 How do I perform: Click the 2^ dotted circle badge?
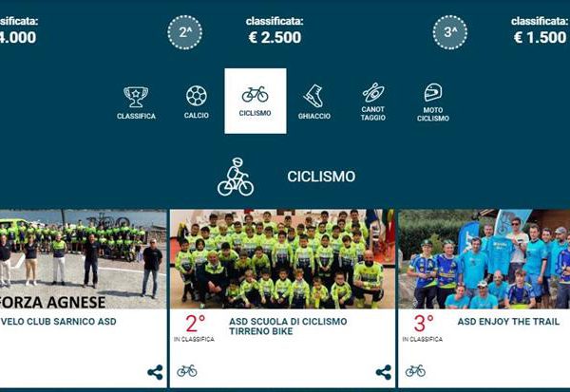184,32
